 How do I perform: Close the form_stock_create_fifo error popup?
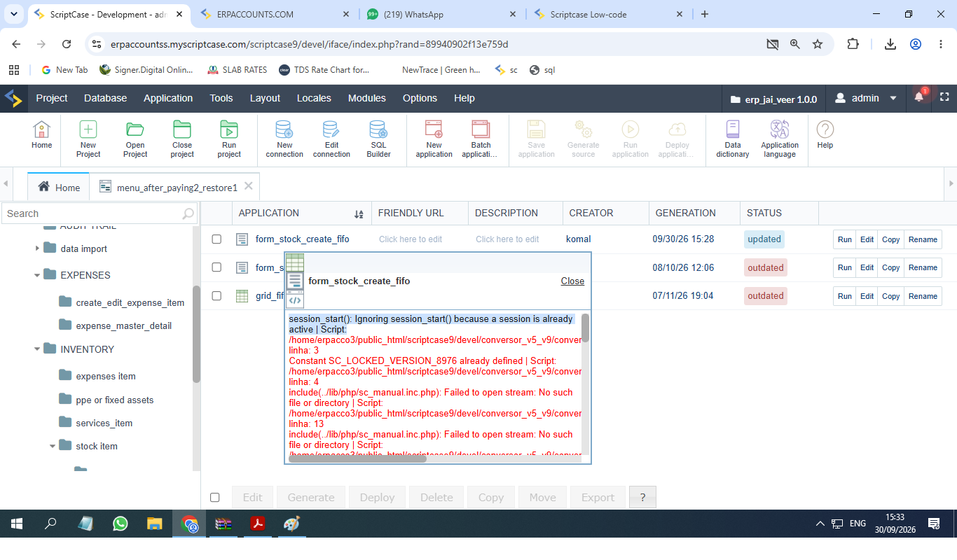tap(572, 281)
